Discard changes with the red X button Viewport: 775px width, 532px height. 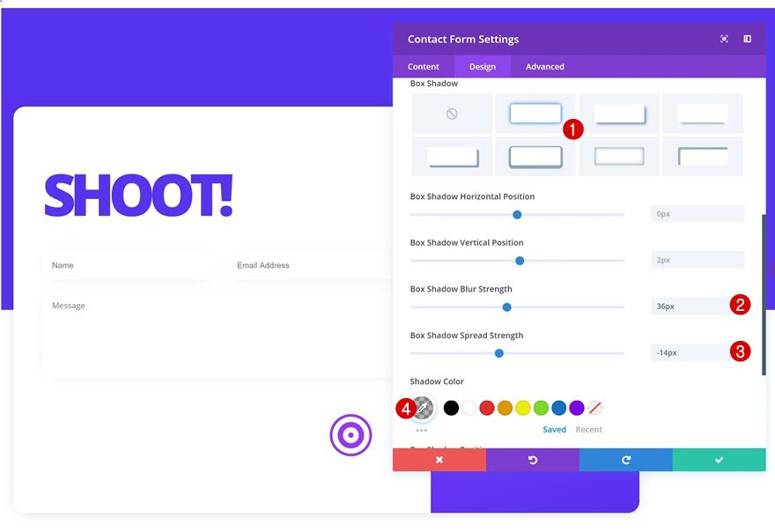[439, 460]
